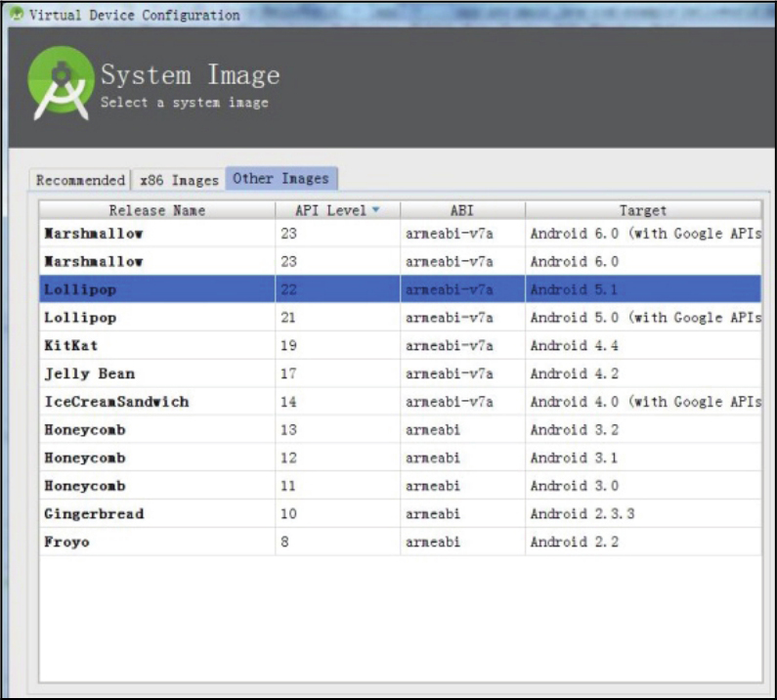This screenshot has height=700, width=777.
Task: Click the Android Studio logo icon
Action: (60, 86)
